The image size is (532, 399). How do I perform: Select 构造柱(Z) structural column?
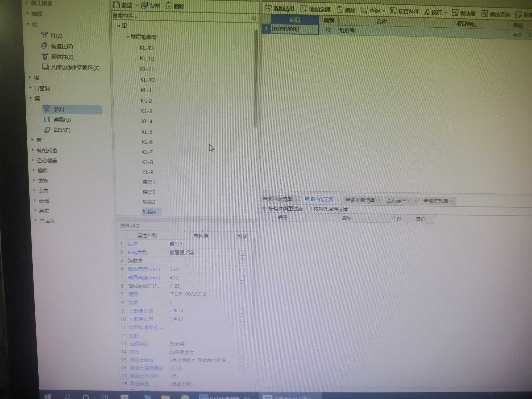tap(57, 46)
